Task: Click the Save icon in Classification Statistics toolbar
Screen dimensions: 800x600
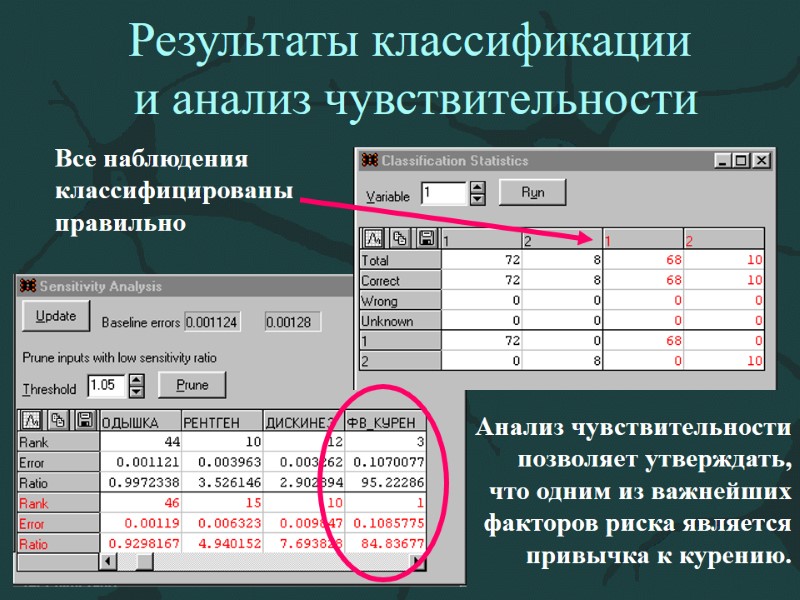Action: click(425, 237)
